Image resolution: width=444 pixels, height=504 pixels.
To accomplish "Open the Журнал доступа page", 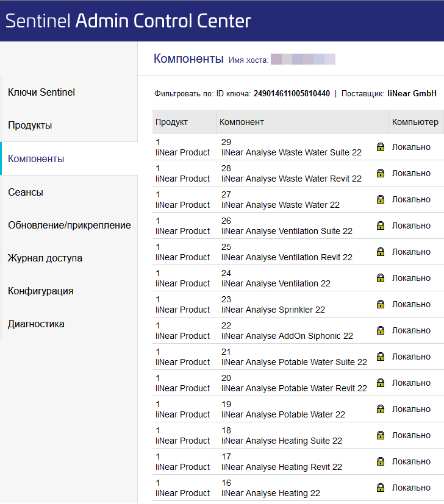I will pyautogui.click(x=45, y=258).
